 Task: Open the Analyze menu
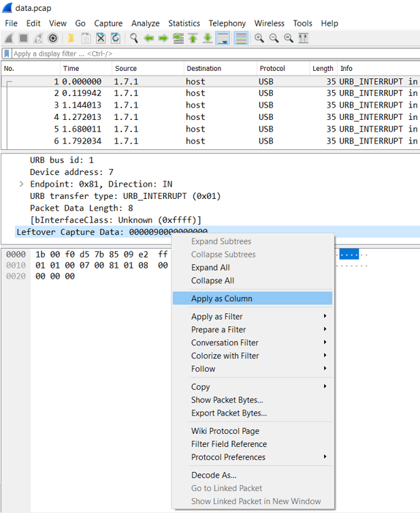click(x=146, y=24)
